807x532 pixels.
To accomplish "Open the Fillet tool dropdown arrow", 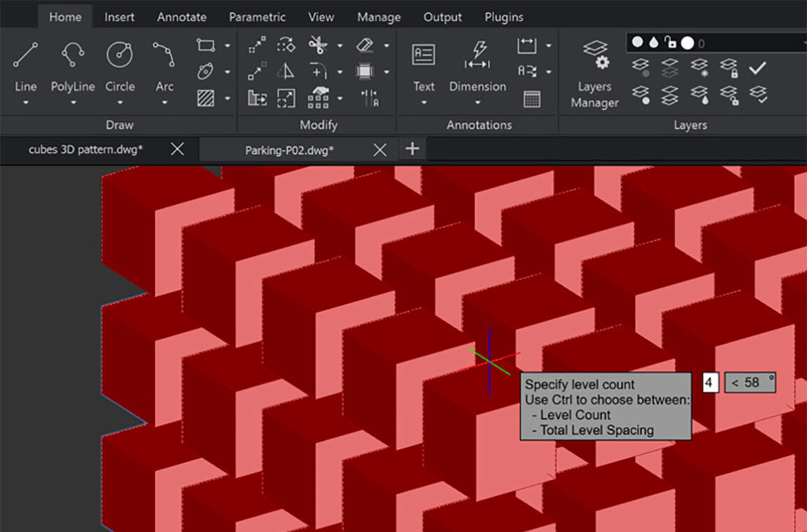I will [x=340, y=72].
